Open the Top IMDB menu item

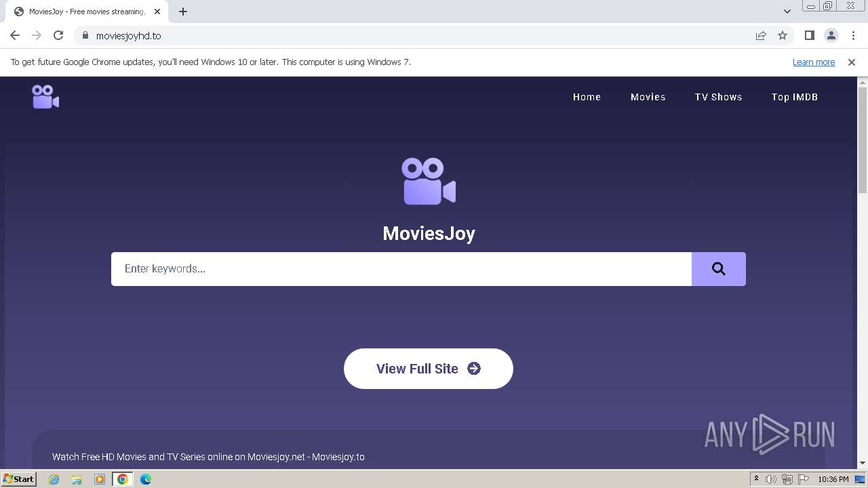(795, 97)
